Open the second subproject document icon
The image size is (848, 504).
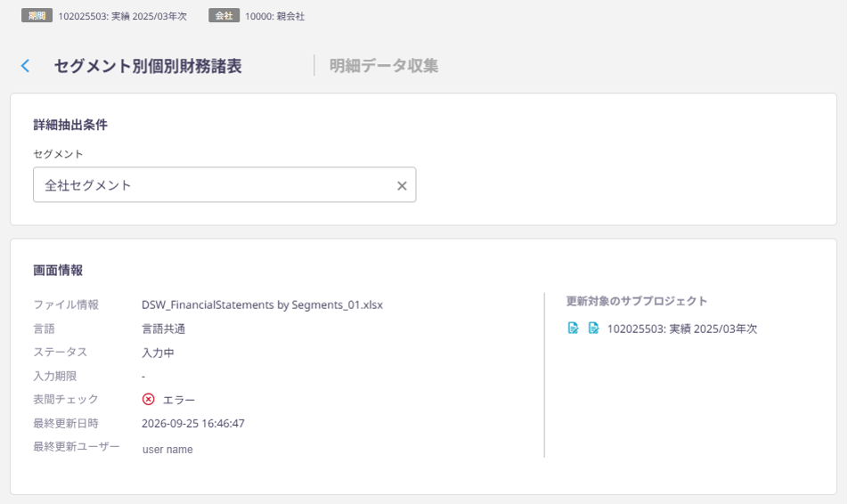coord(593,329)
